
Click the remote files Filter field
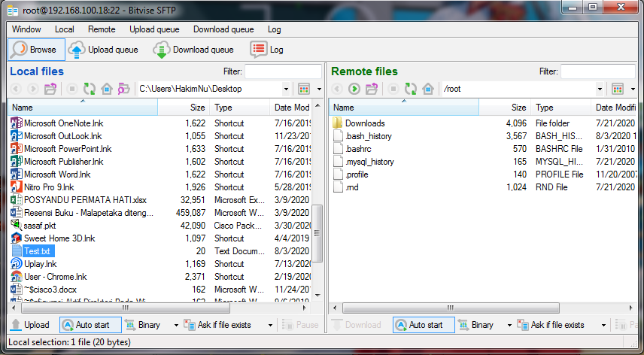pyautogui.click(x=598, y=71)
